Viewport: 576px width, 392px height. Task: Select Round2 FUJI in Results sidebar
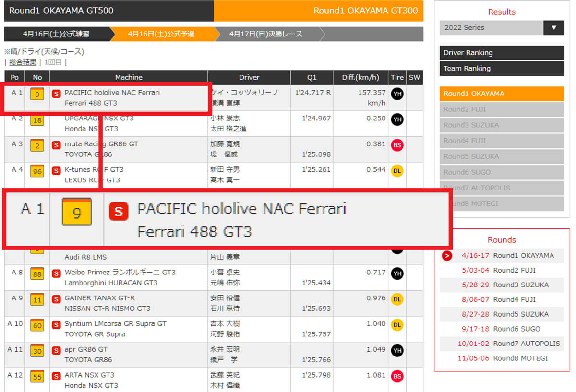(x=502, y=109)
